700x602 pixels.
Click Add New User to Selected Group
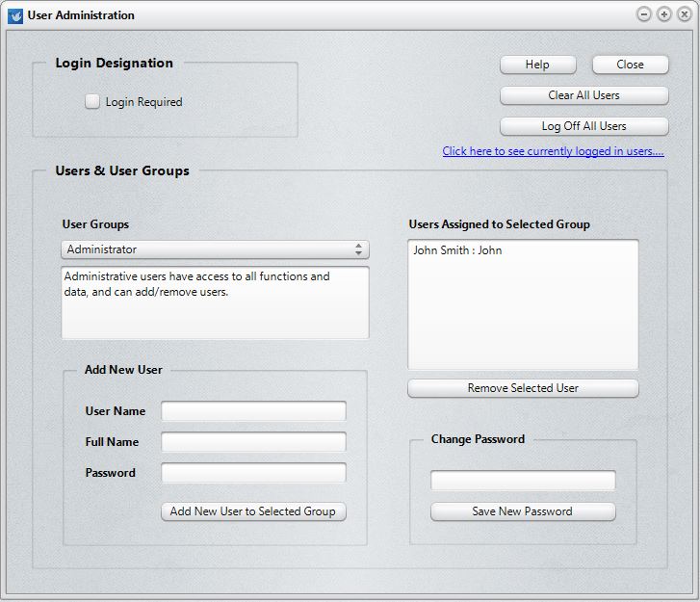(x=253, y=511)
